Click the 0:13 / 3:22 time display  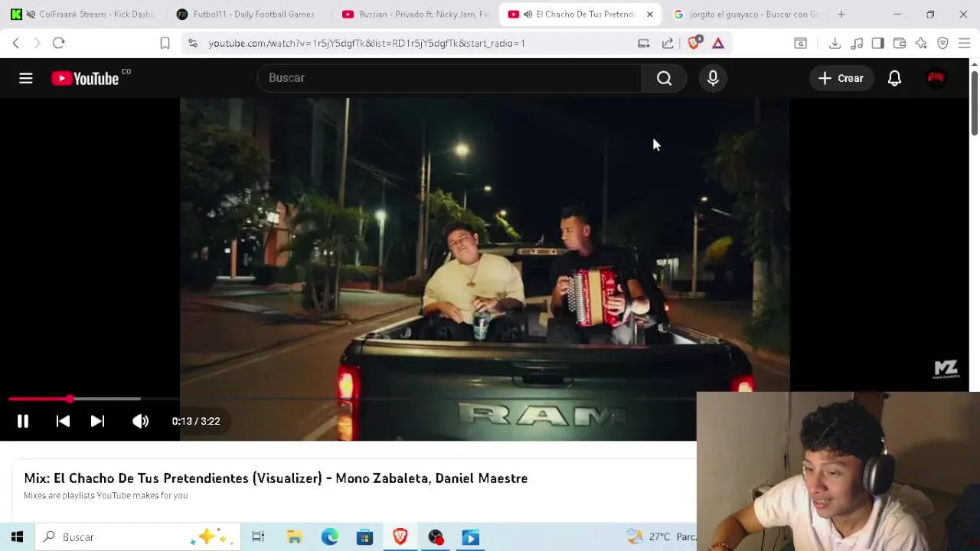point(196,421)
